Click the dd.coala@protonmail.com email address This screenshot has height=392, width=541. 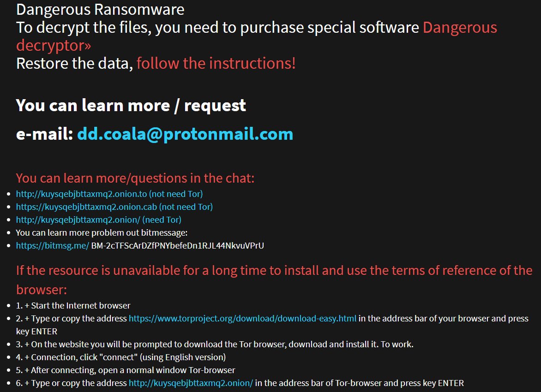click(185, 134)
